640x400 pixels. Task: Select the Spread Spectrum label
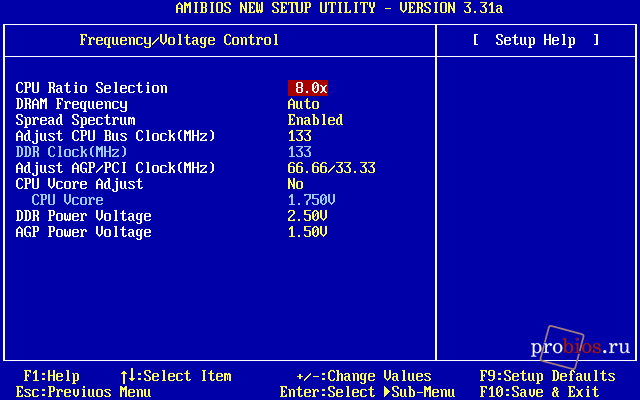pos(76,120)
